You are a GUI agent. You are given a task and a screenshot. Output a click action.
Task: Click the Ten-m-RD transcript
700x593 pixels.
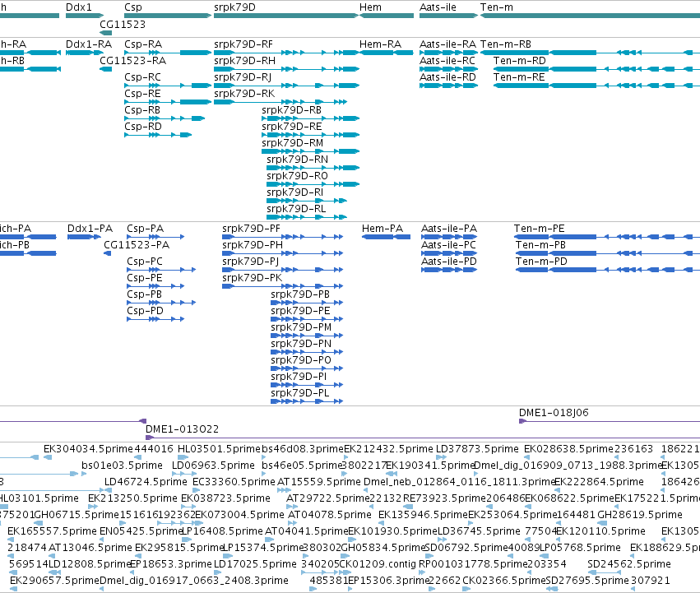click(x=596, y=69)
